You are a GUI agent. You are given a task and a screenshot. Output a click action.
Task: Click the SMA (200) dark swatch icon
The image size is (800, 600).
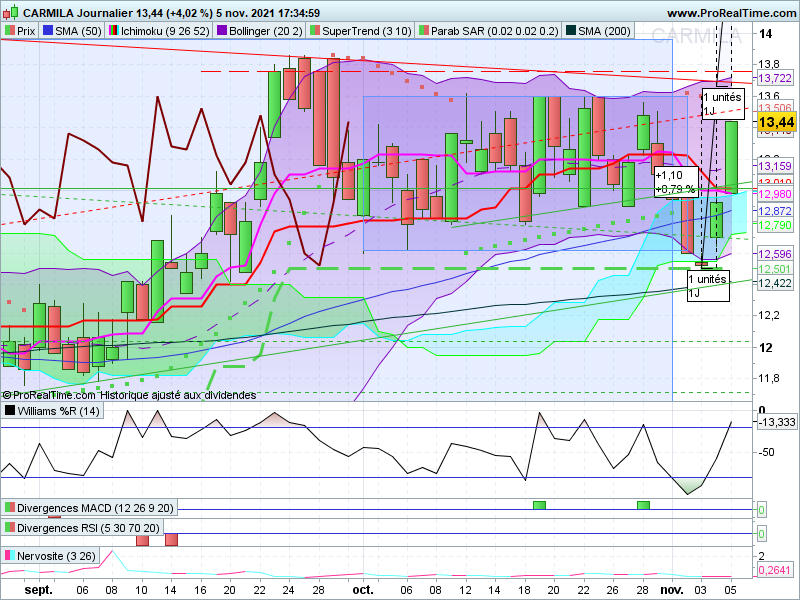[570, 31]
